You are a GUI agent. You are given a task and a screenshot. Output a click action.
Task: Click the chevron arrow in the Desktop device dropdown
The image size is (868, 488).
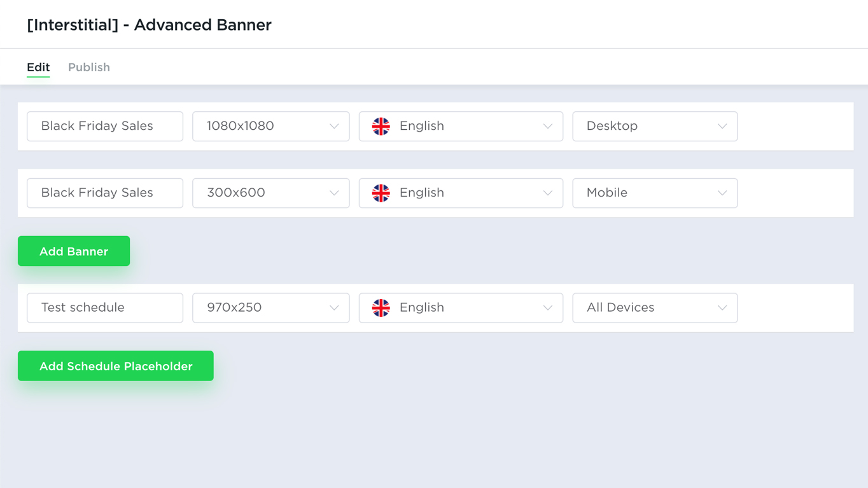722,127
